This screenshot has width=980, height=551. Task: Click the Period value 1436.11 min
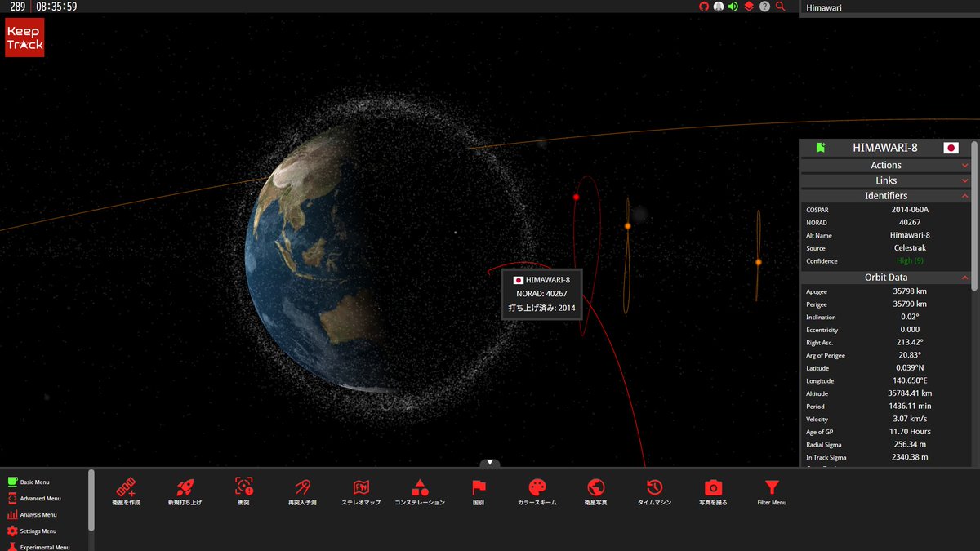(910, 407)
